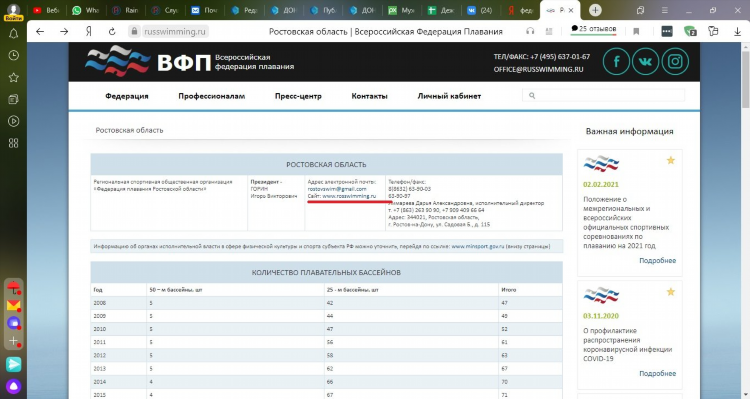Open the Instagram icon in site header
Image resolution: width=750 pixels, height=399 pixels.
tap(675, 61)
